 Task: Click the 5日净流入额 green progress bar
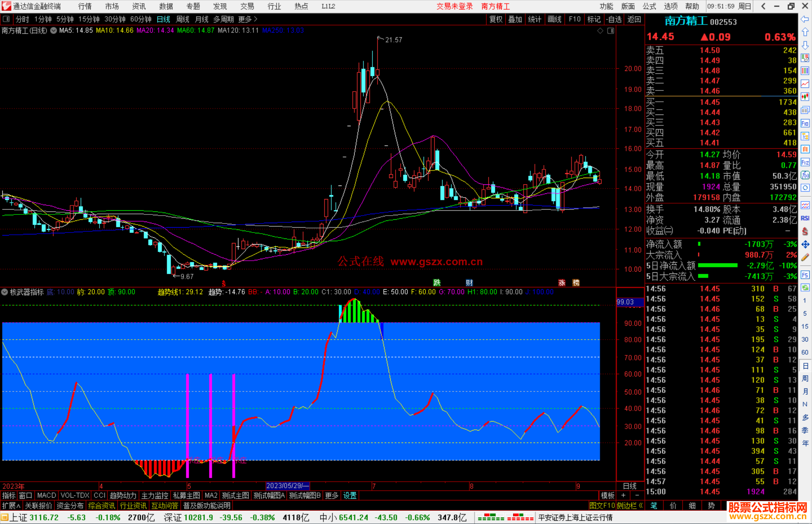717,266
